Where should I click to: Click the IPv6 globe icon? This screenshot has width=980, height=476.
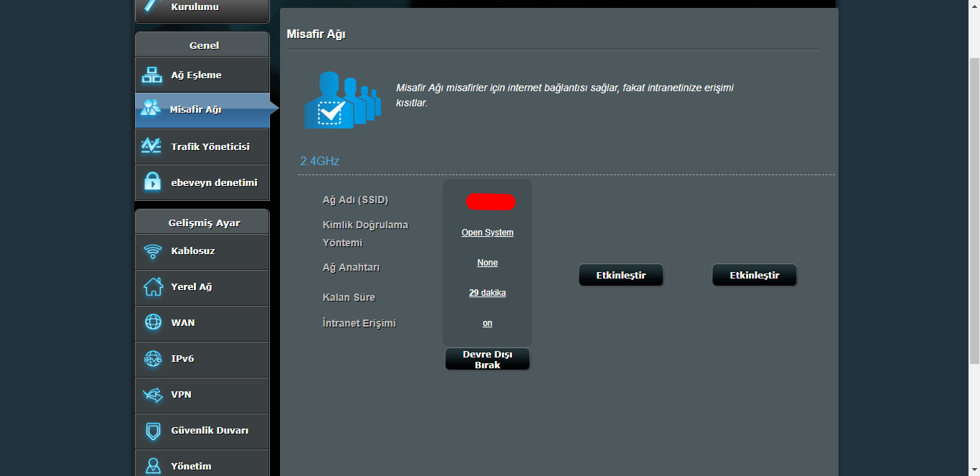153,358
